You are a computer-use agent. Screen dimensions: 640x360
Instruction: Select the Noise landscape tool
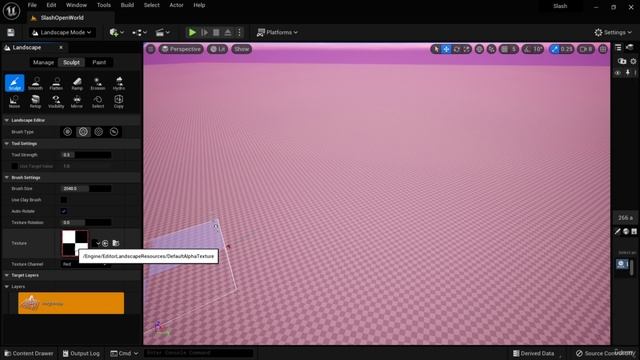click(x=14, y=101)
